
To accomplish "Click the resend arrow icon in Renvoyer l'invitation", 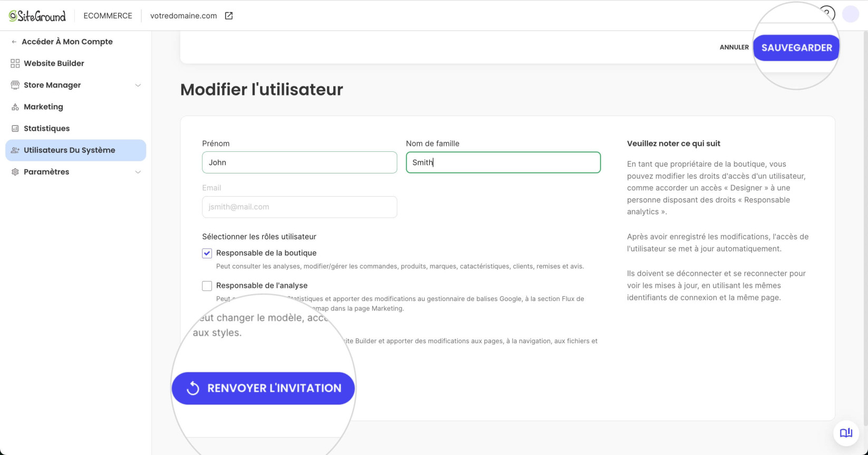I will [193, 388].
